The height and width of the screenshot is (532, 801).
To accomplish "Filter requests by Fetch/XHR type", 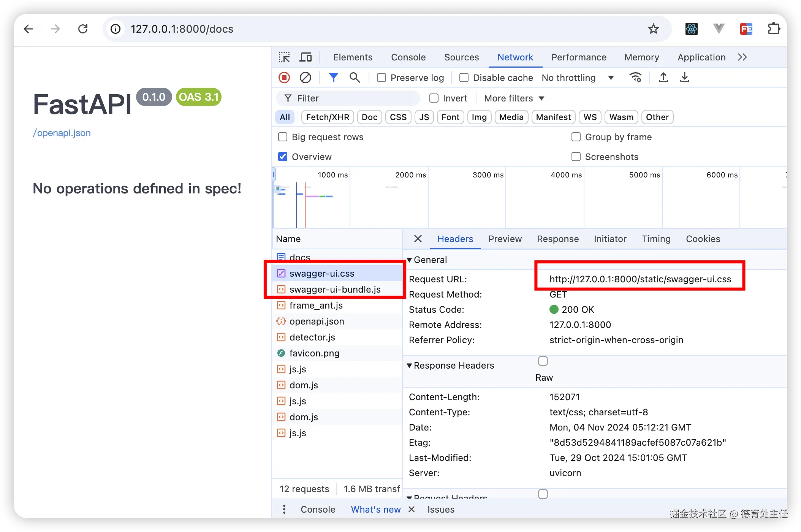I will 328,117.
